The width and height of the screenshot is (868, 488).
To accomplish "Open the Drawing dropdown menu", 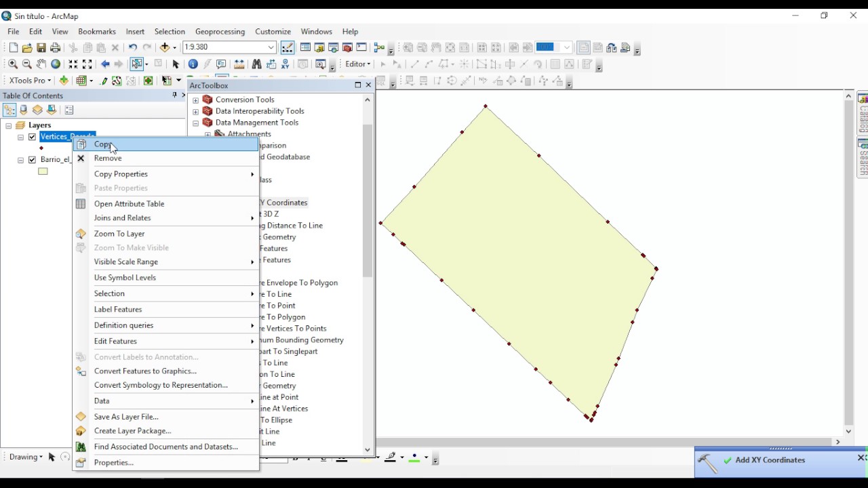I will tap(26, 457).
